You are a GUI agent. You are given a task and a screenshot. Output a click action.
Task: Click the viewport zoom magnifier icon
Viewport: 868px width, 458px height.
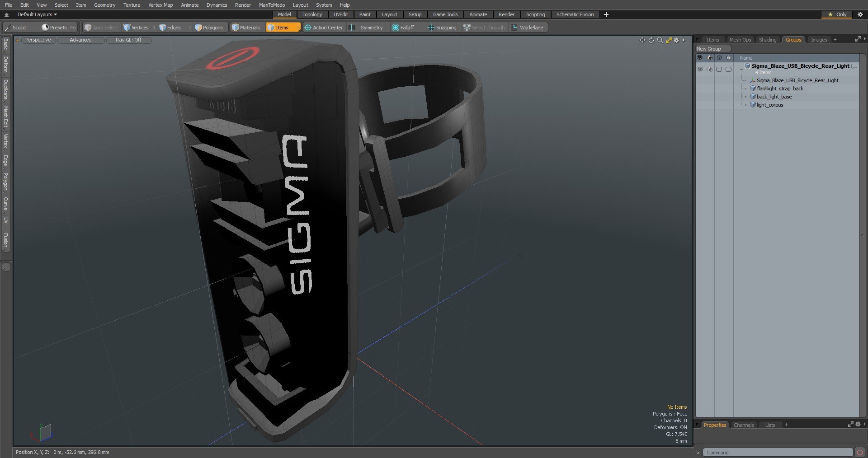(x=660, y=40)
